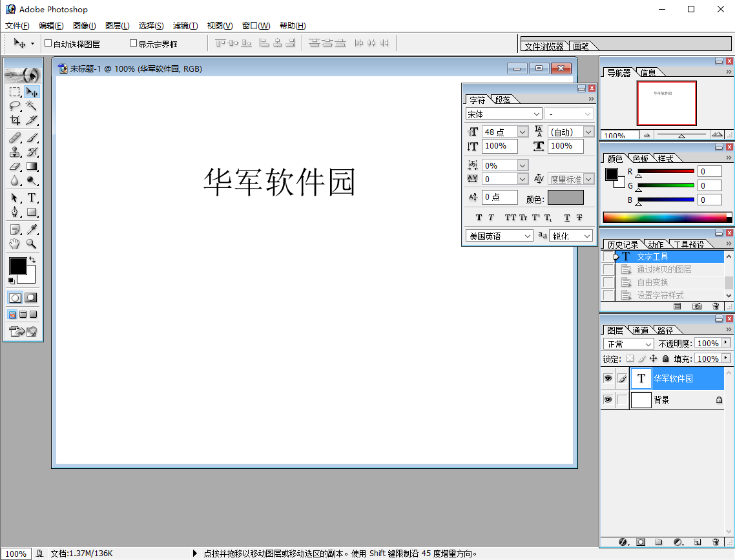Open the 滤镜 menu
This screenshot has width=735, height=560.
[x=185, y=25]
